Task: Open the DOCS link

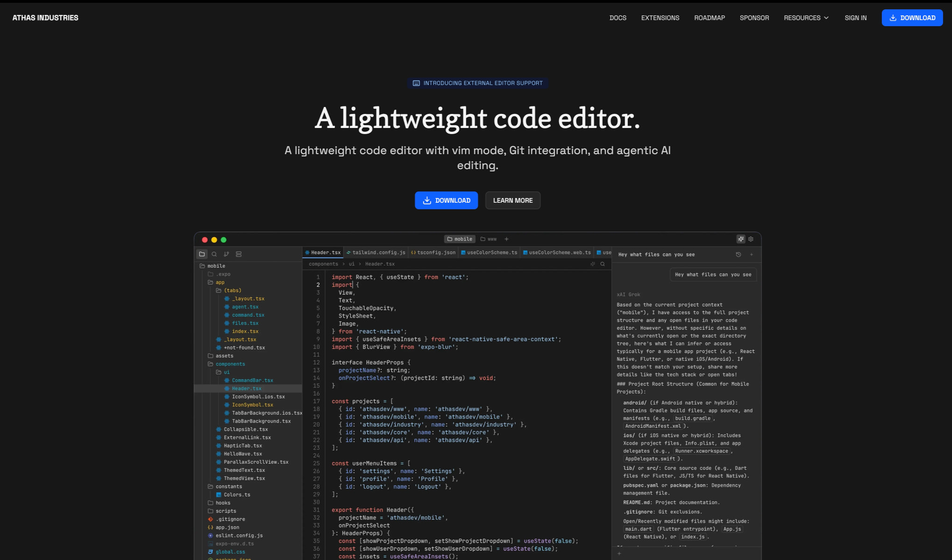Action: coord(618,18)
